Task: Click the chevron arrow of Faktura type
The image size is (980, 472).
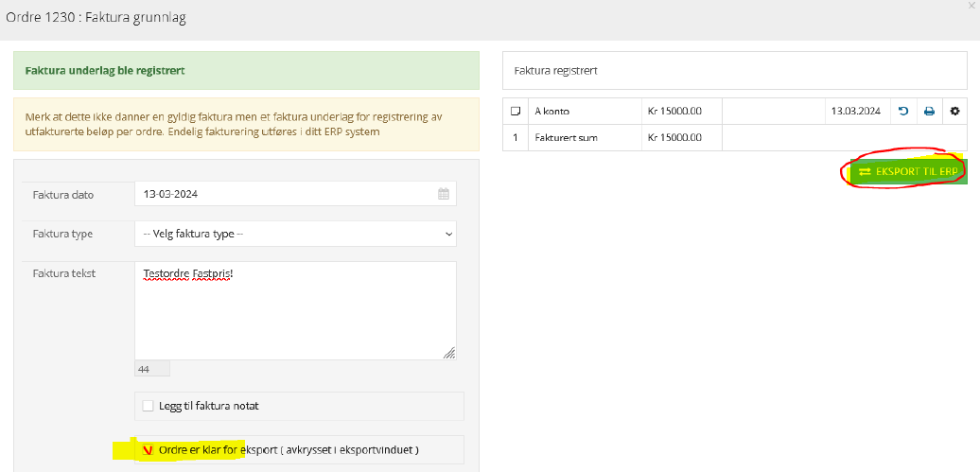Action: pyautogui.click(x=448, y=234)
